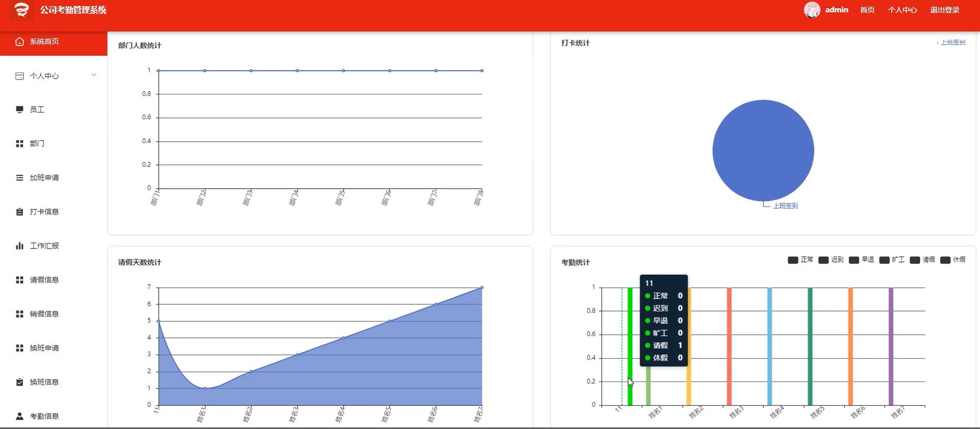Open the 换班信息 sidebar menu
980x429 pixels.
click(54, 382)
